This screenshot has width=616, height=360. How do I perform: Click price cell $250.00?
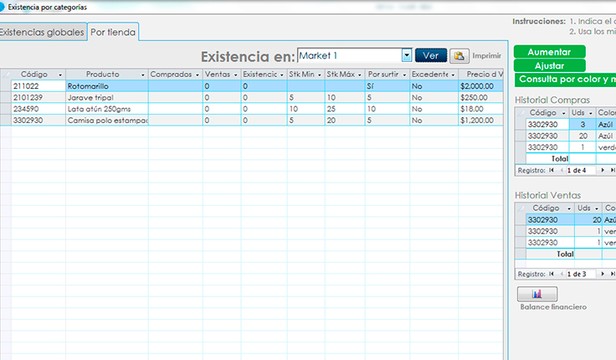[480, 97]
